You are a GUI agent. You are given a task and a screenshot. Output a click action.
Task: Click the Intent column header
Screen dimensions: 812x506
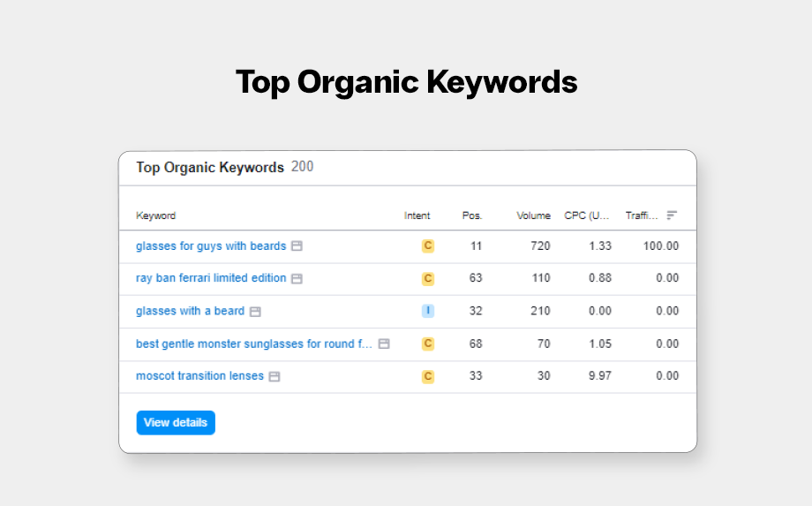(x=417, y=215)
